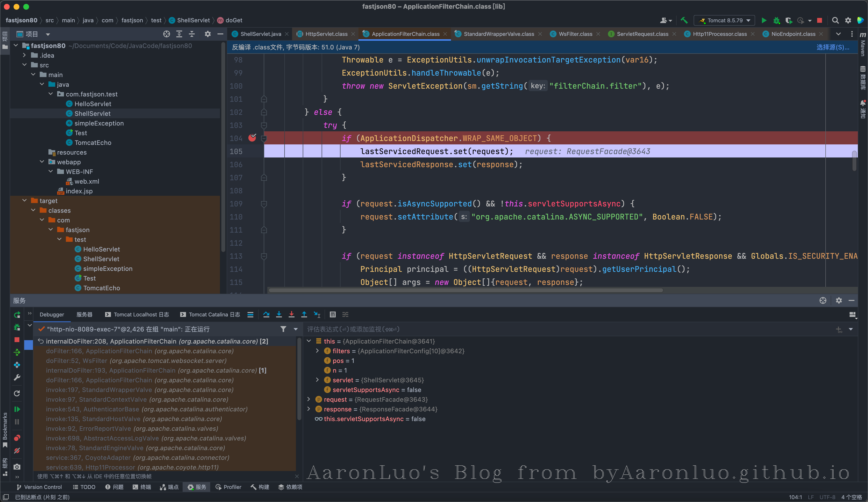The height and width of the screenshot is (502, 868).
Task: Click Step Into in debugger toolbar
Action: (279, 314)
